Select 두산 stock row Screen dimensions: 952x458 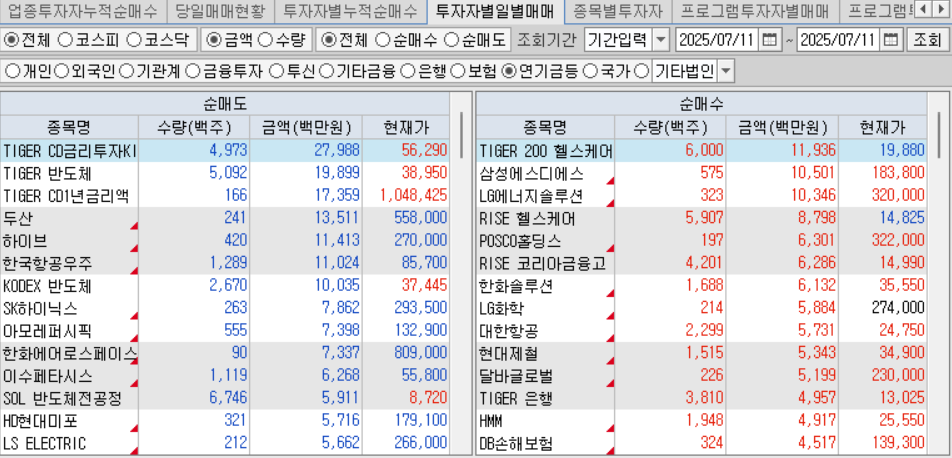[x=225, y=218]
